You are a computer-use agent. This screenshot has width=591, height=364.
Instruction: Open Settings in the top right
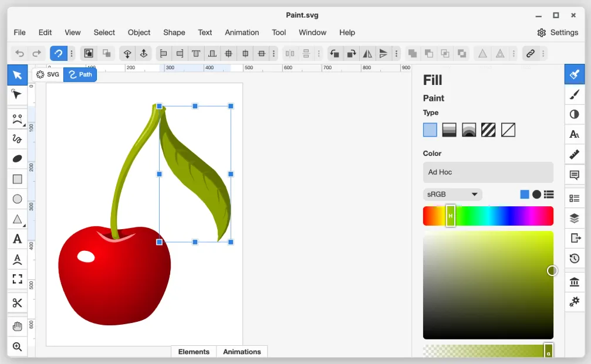pyautogui.click(x=558, y=32)
